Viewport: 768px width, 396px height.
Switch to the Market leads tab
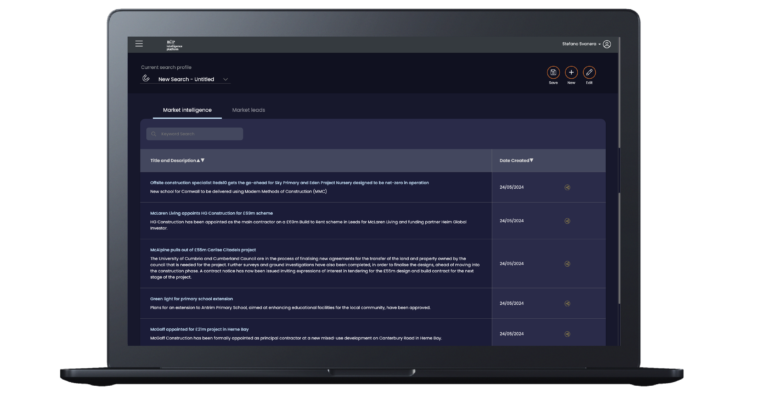pyautogui.click(x=248, y=110)
